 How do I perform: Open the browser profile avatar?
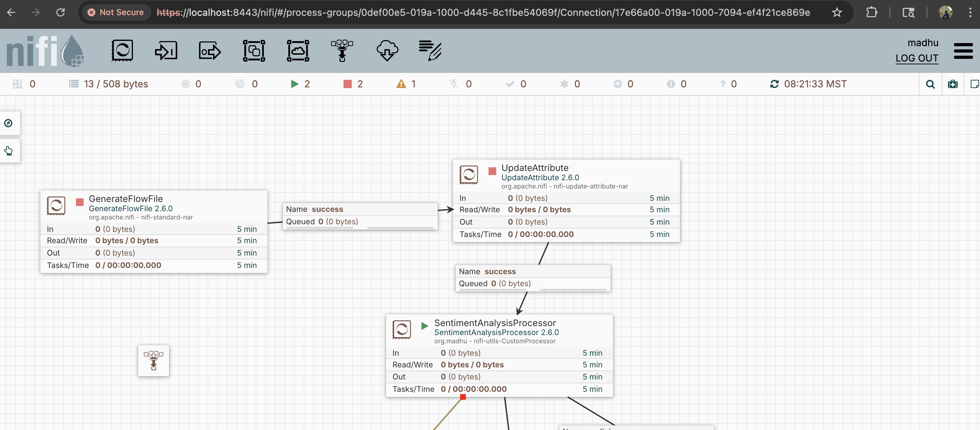[x=945, y=13]
